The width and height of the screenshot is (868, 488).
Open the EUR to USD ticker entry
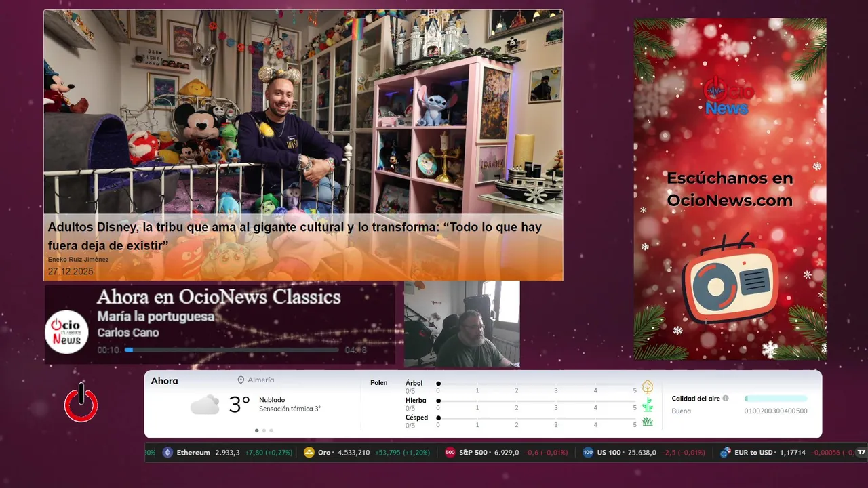tap(787, 453)
